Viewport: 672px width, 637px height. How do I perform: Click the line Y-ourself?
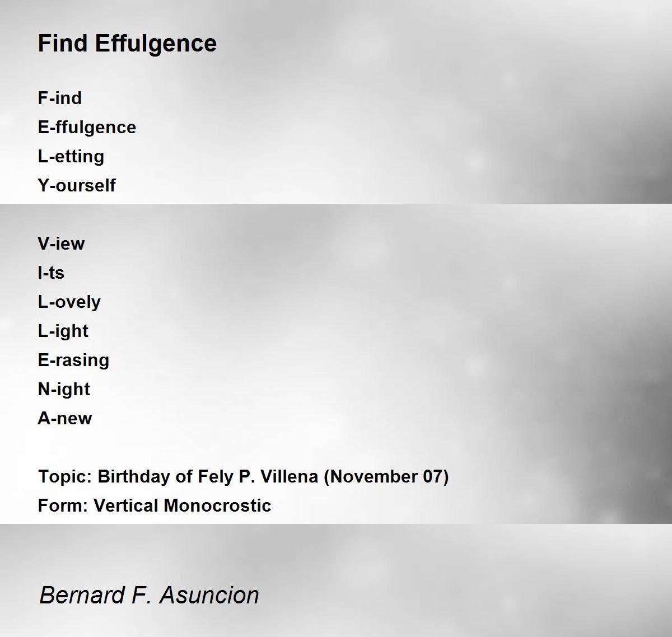77,185
